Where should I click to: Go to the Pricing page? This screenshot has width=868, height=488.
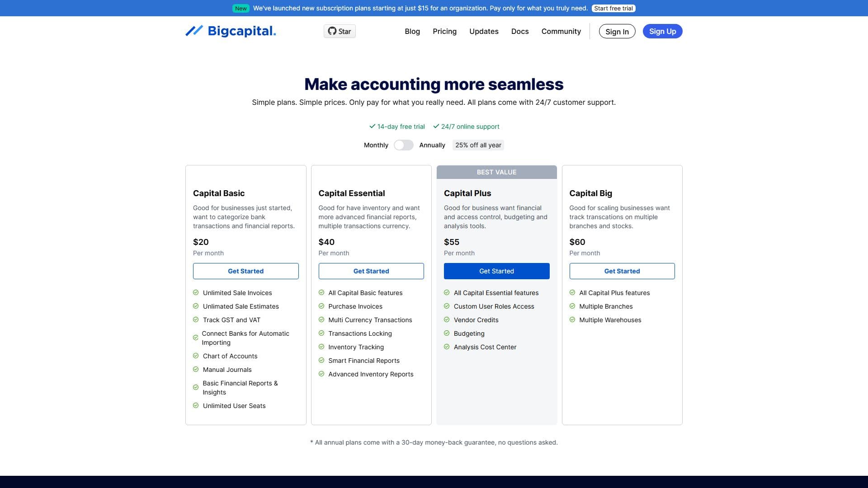[444, 31]
